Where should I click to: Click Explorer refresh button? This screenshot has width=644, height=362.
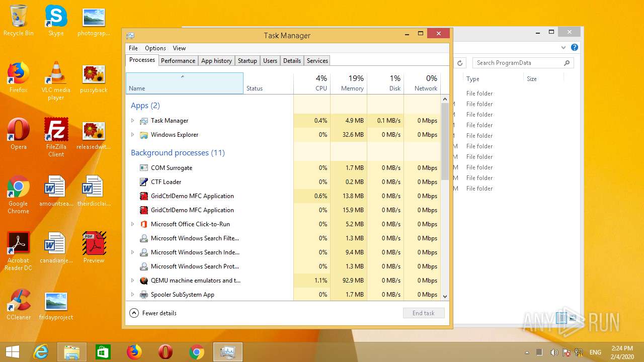[x=460, y=63]
